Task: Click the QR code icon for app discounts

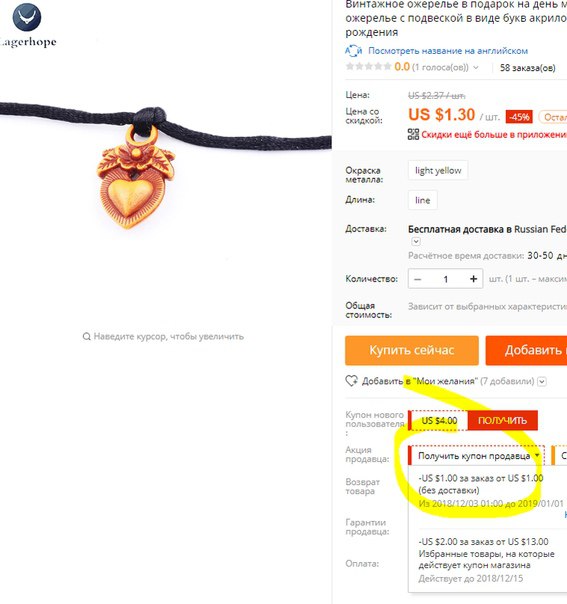Action: coord(413,134)
